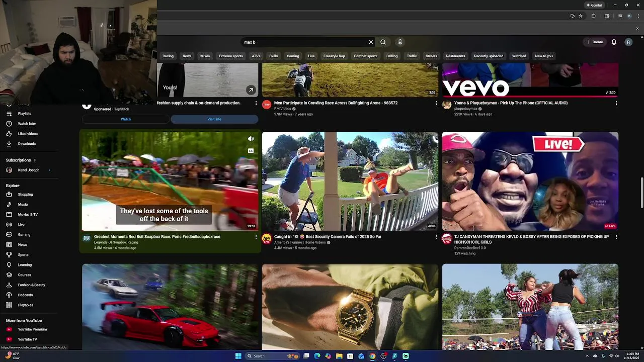Open the gold watch video thumbnail
Viewport: 644px width, 362px height.
(350, 307)
